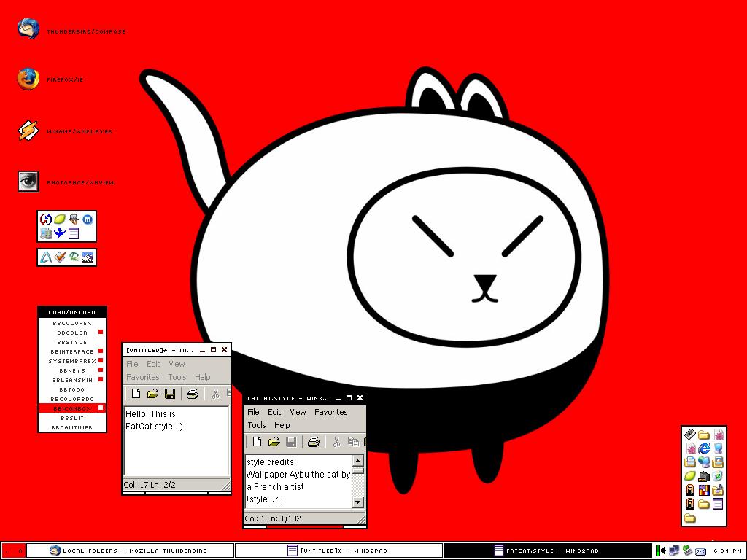
Task: Click the detective with hat icon
Action: 74,219
